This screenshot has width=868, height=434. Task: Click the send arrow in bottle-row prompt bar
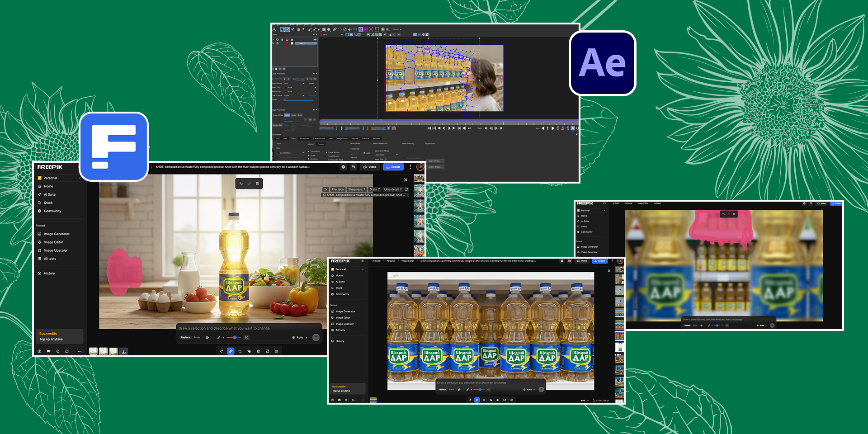coord(541,389)
